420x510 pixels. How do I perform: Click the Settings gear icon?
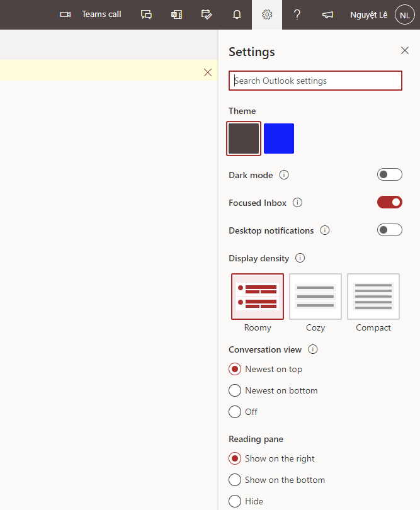point(267,14)
